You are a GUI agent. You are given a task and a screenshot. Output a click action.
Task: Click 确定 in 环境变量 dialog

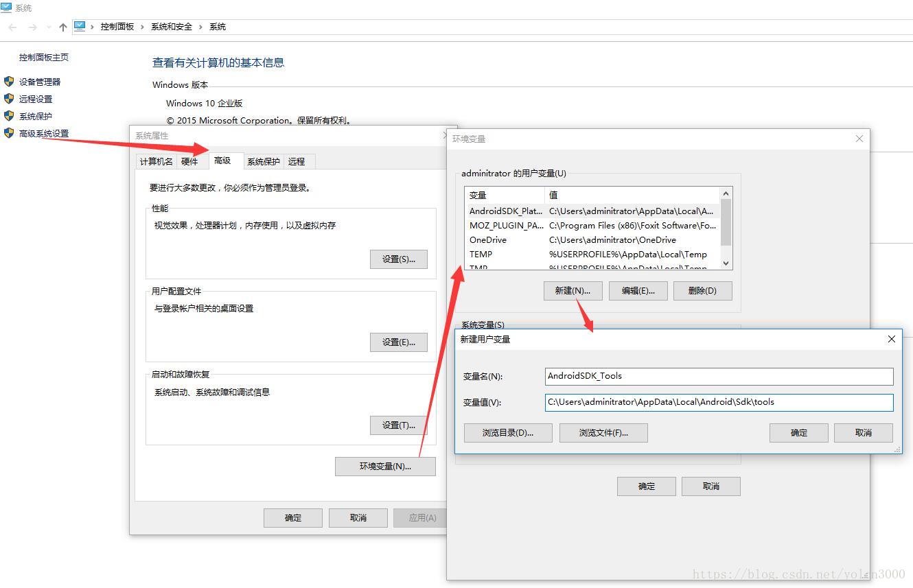click(647, 486)
